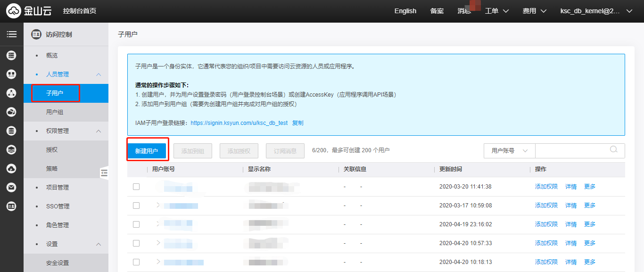The image size is (644, 272).
Task: Click the database cylinder icon in the left rail
Action: pyautogui.click(x=11, y=131)
